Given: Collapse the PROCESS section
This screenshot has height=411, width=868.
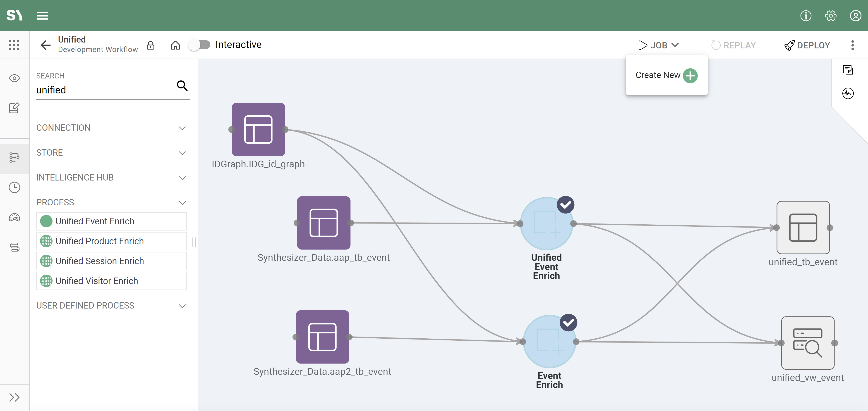Looking at the screenshot, I should tap(111, 202).
